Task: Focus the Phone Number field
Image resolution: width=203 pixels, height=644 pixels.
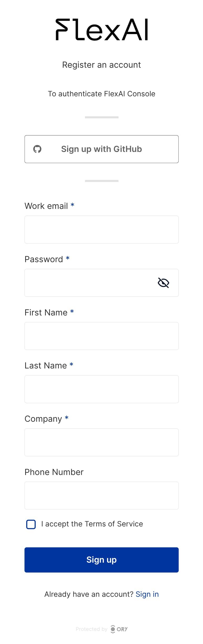Action: (101, 495)
